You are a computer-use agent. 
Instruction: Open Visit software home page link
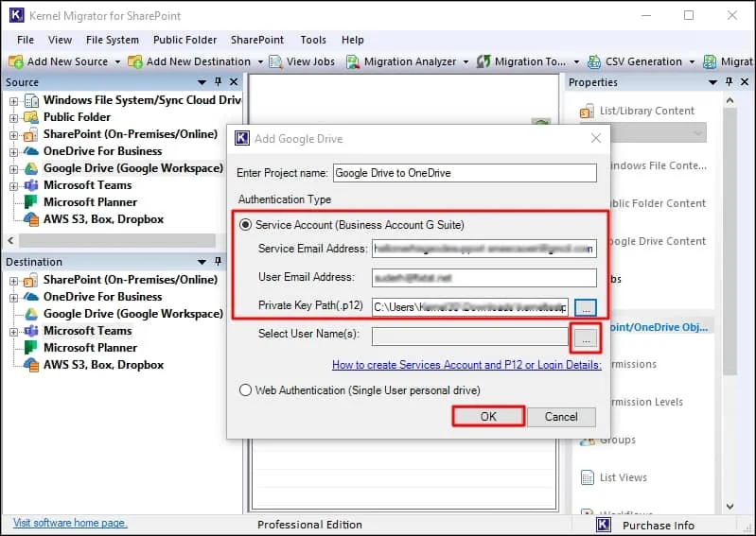(x=70, y=523)
